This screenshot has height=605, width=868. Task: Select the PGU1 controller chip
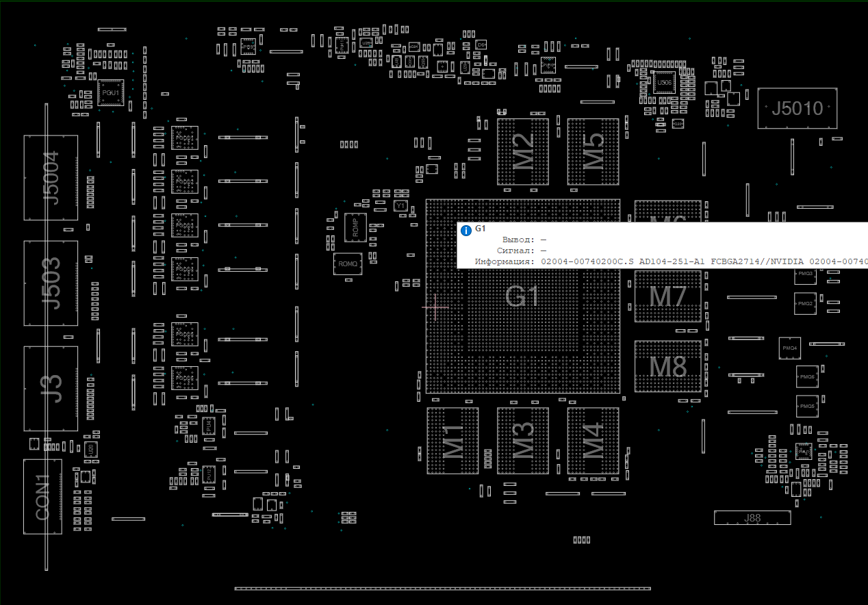tap(110, 92)
